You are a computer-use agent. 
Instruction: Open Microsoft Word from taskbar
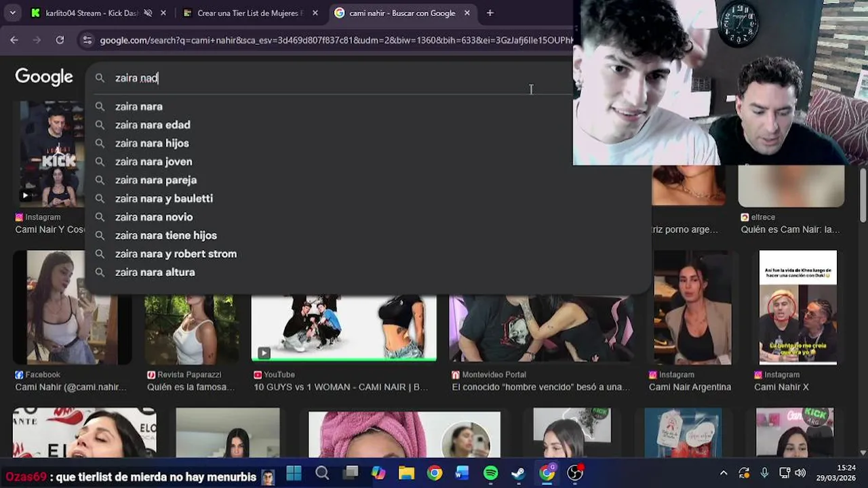tap(462, 473)
